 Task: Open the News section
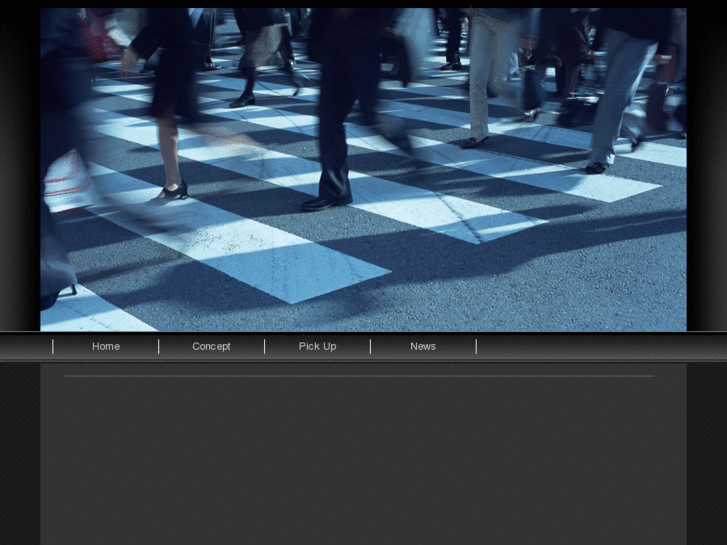pos(423,346)
